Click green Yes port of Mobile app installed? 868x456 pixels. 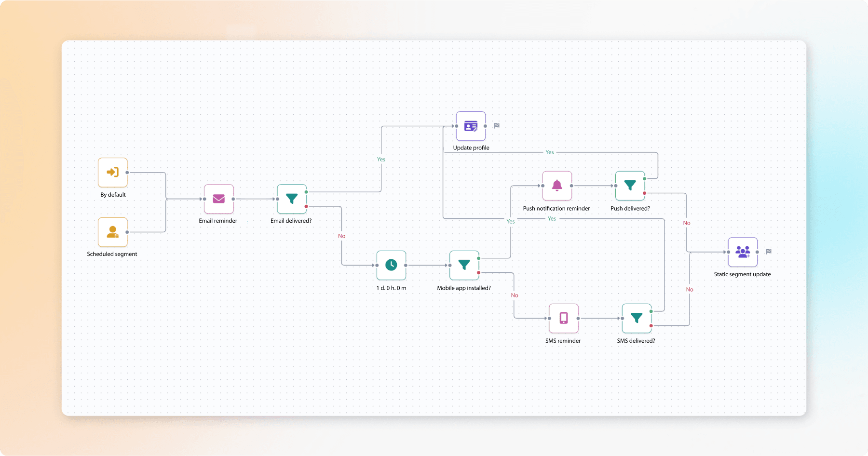(478, 258)
